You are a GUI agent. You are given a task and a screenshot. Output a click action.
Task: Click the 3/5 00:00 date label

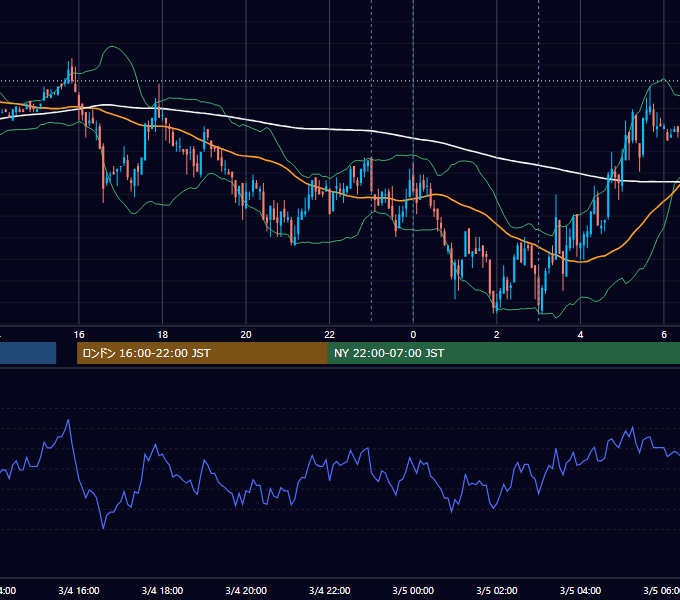click(413, 590)
